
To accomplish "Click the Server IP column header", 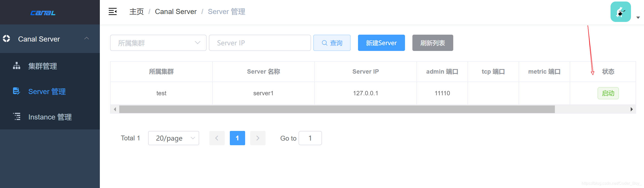I will tap(366, 72).
